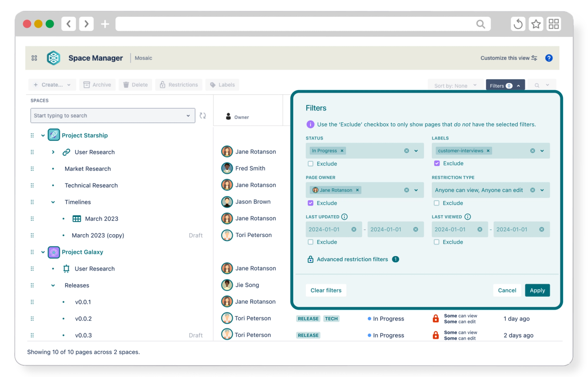The width and height of the screenshot is (588, 377).
Task: Click the info icon next to Last Updated
Action: 344,217
